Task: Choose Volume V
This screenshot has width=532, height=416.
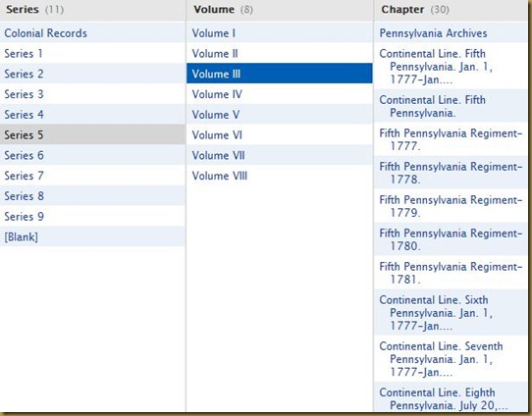Action: point(280,114)
